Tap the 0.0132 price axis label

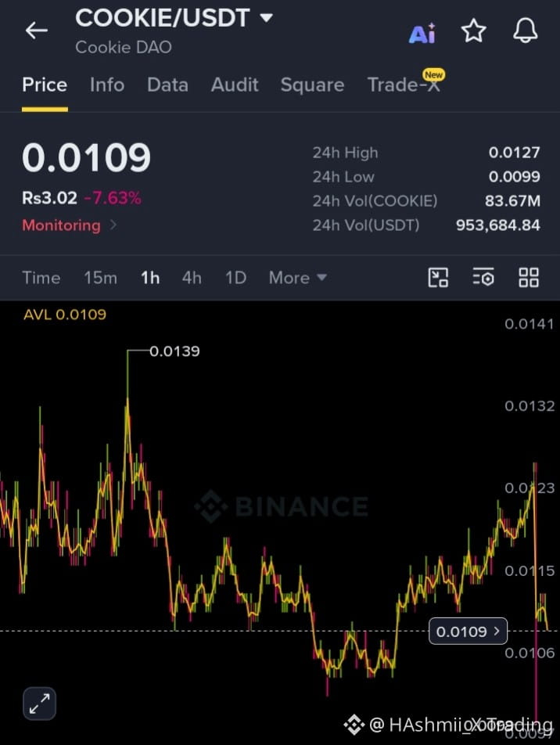pos(529,406)
